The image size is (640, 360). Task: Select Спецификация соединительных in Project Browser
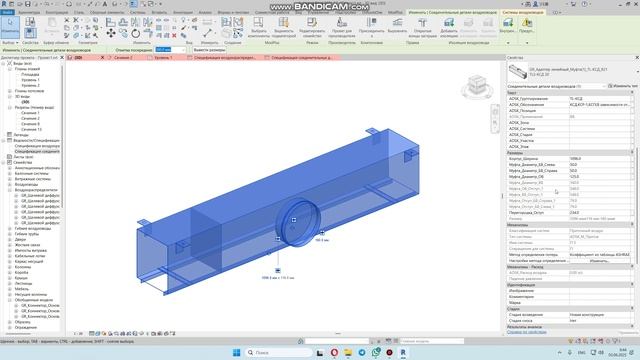pyautogui.click(x=37, y=151)
